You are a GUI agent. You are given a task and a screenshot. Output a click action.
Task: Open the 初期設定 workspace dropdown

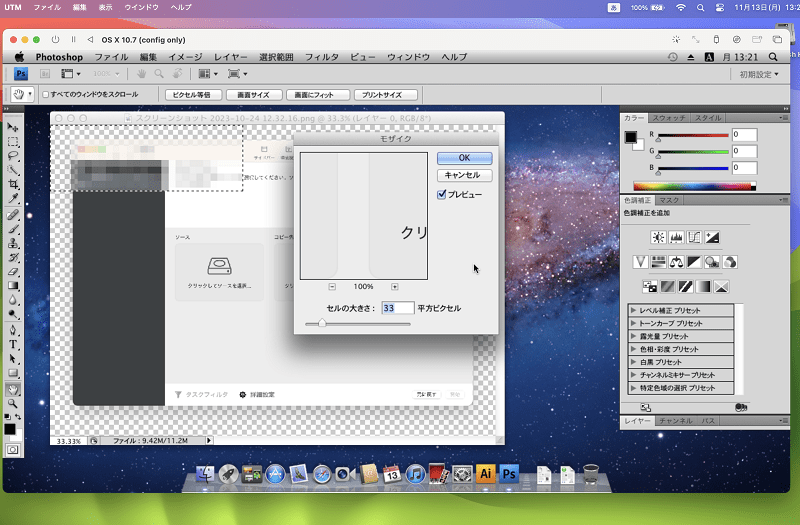coord(759,74)
